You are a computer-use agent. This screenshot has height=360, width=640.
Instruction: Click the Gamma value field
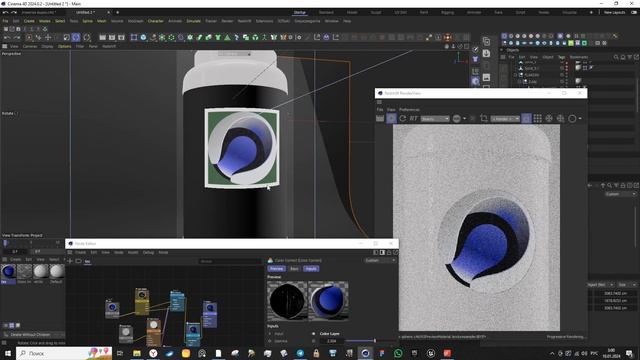331,341
